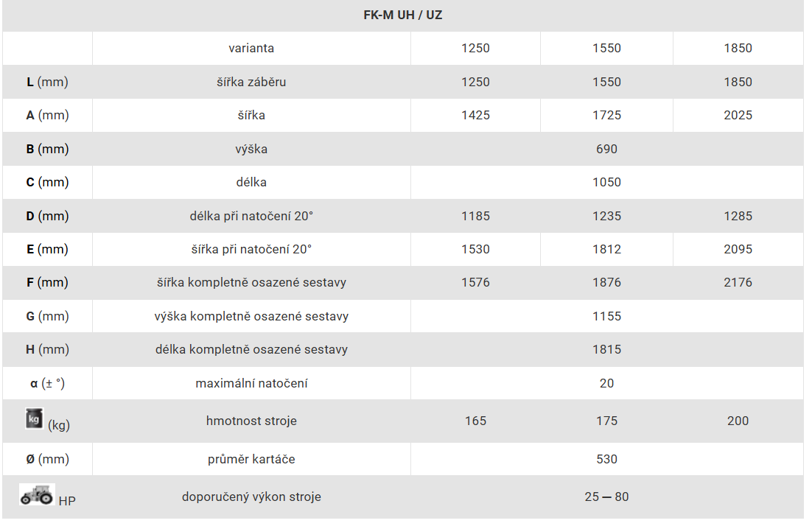Viewport: 812px width, 526px height.
Task: Click výška value 690
Action: (x=606, y=149)
